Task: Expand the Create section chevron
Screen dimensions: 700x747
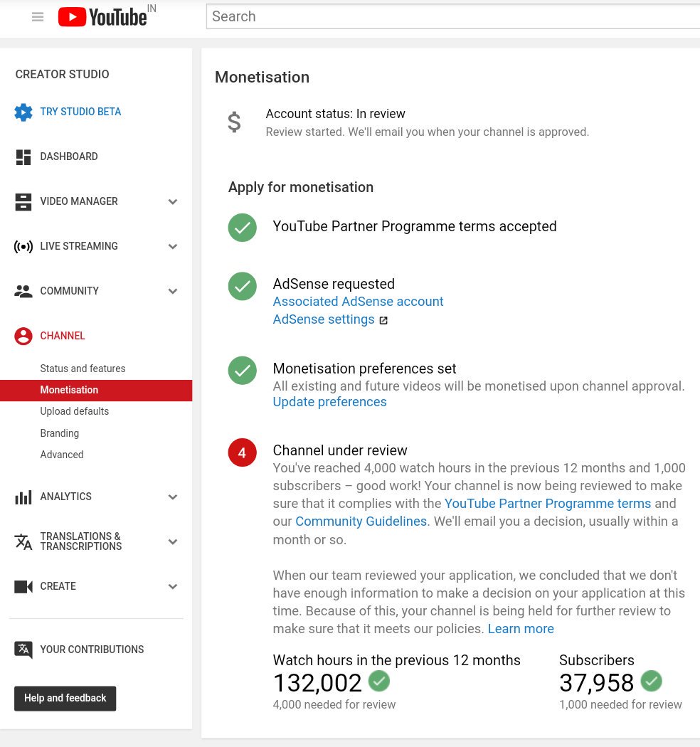Action: point(173,586)
